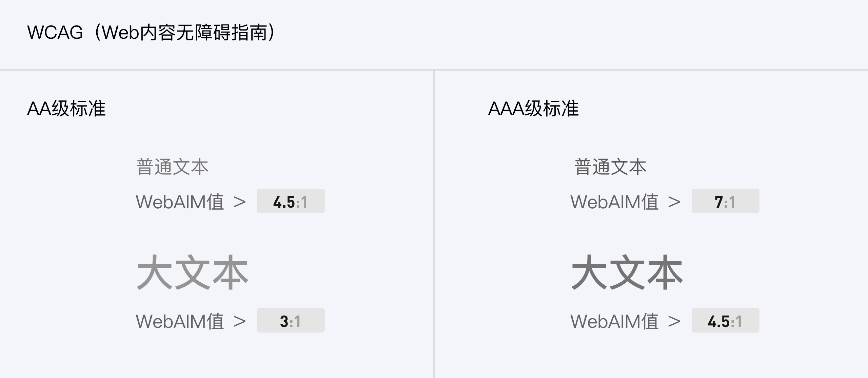Click the 7:1 ratio badge

[726, 201]
